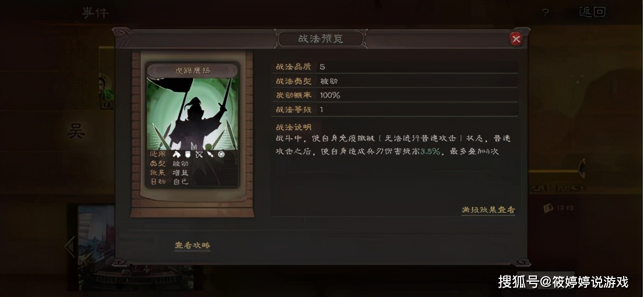Click the tactic name banner on card

(x=192, y=70)
